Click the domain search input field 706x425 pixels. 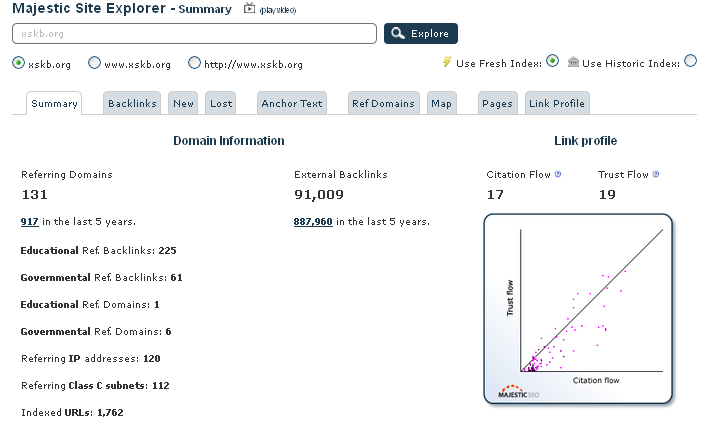(195, 33)
